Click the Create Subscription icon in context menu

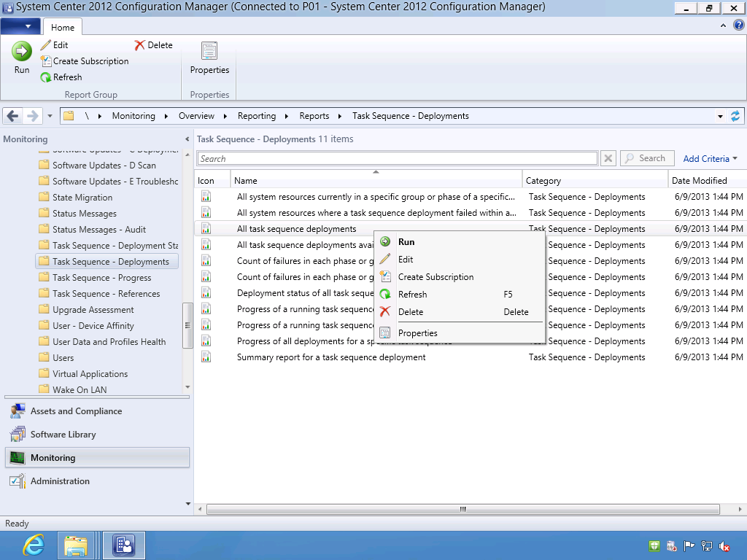click(x=385, y=276)
